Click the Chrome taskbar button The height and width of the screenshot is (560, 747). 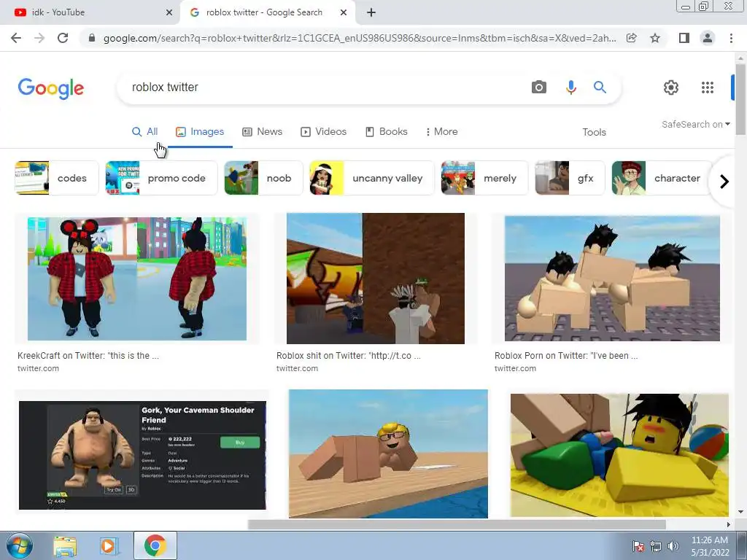[x=155, y=546]
